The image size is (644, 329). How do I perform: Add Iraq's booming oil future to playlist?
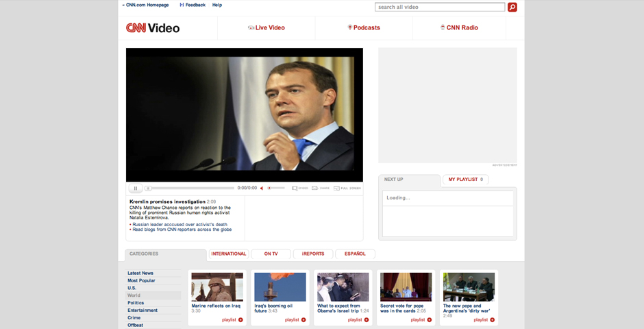pyautogui.click(x=295, y=320)
